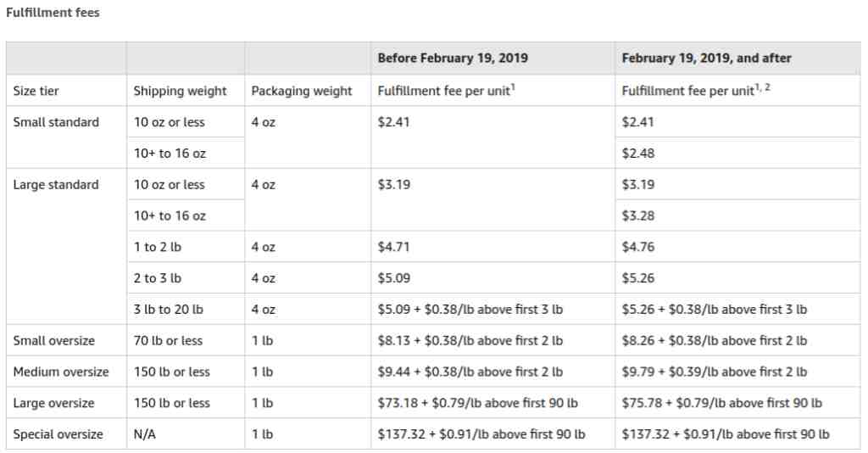Viewport: 868px width, 453px height.
Task: Click the N/A shipping weight cell
Action: point(145,434)
